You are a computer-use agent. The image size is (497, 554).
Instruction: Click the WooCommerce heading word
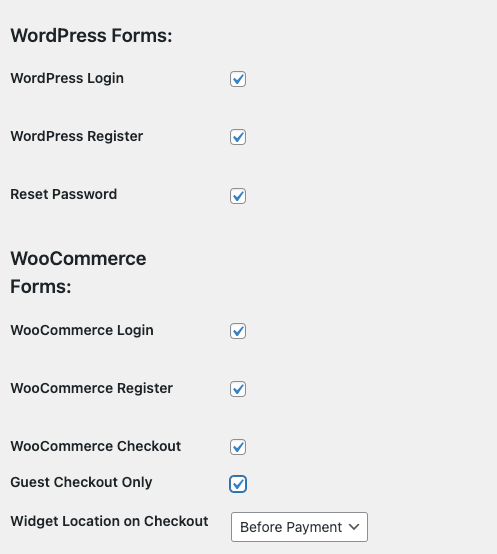[x=78, y=259]
